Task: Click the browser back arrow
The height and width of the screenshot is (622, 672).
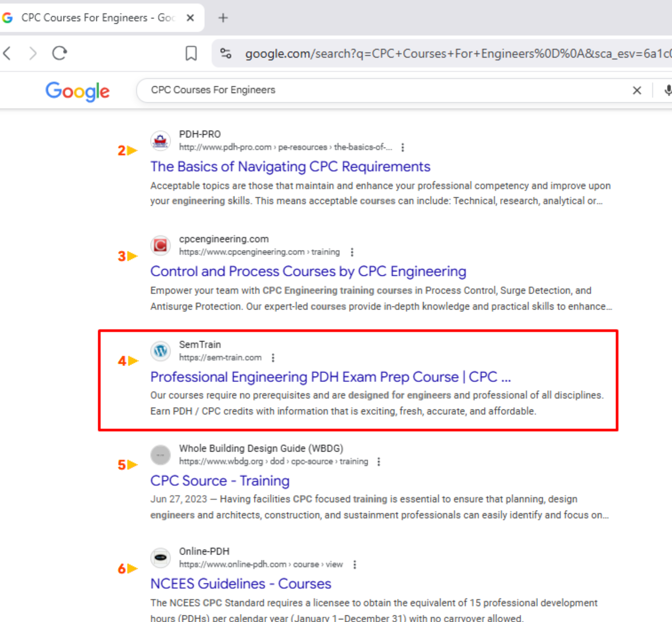Action: coord(7,53)
